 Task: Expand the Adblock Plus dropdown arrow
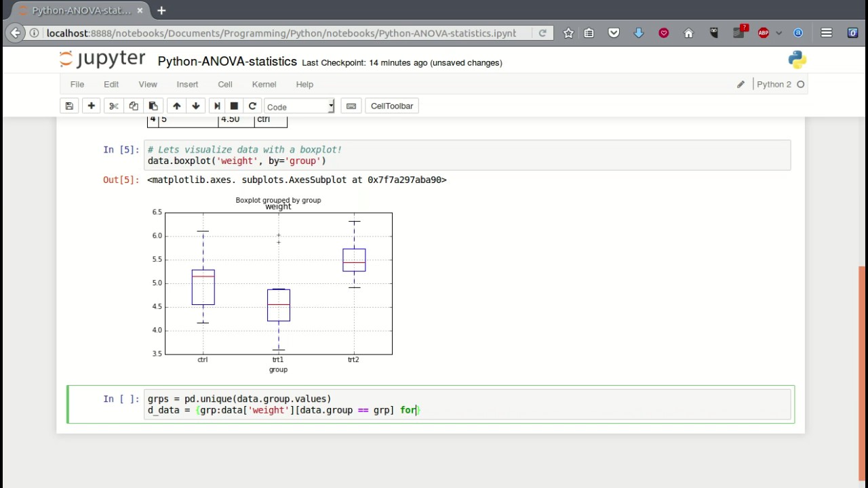click(778, 33)
